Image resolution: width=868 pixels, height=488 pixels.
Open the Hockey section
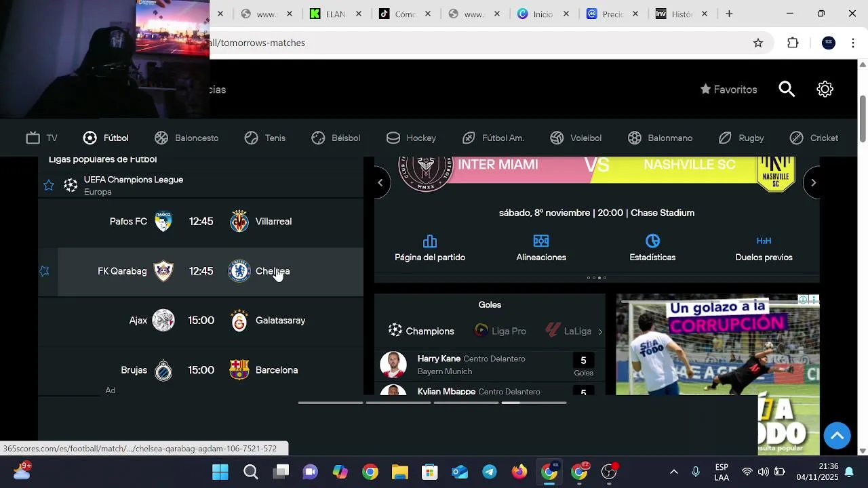pyautogui.click(x=411, y=138)
